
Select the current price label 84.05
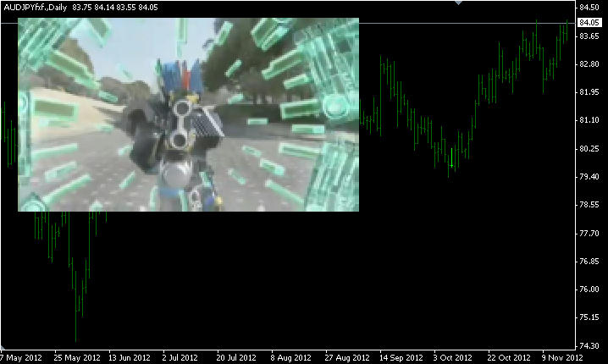589,23
